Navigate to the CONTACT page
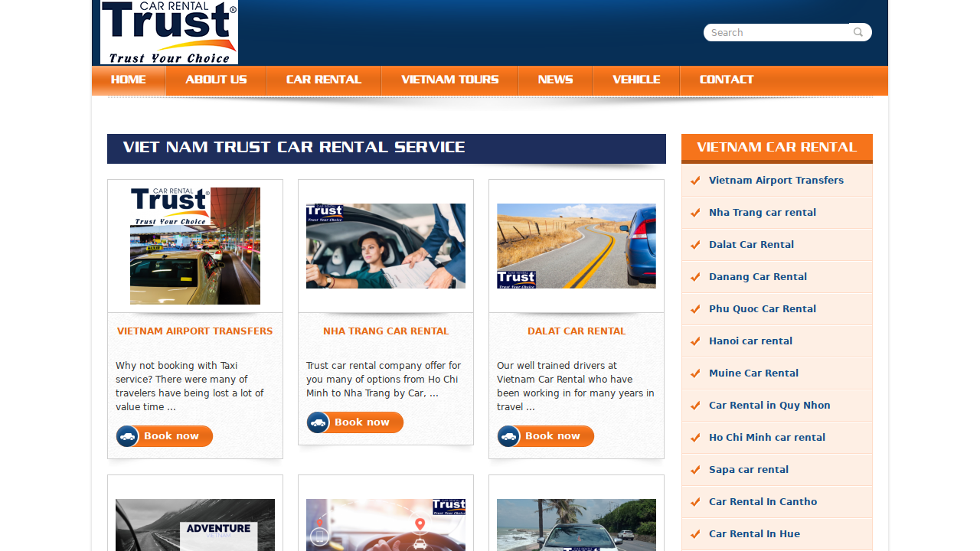The width and height of the screenshot is (980, 551). coord(726,80)
